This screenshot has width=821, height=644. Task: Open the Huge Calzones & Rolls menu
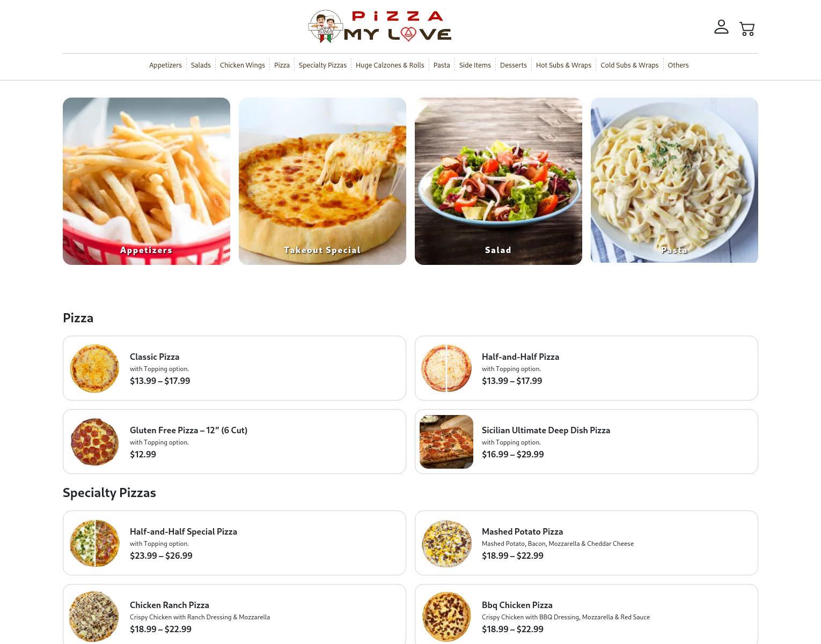pyautogui.click(x=390, y=65)
